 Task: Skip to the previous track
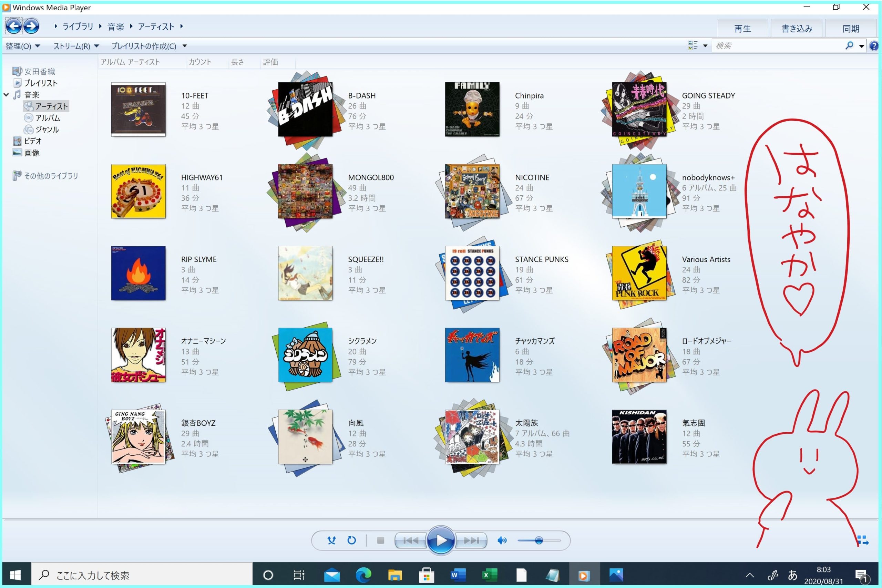click(x=411, y=540)
